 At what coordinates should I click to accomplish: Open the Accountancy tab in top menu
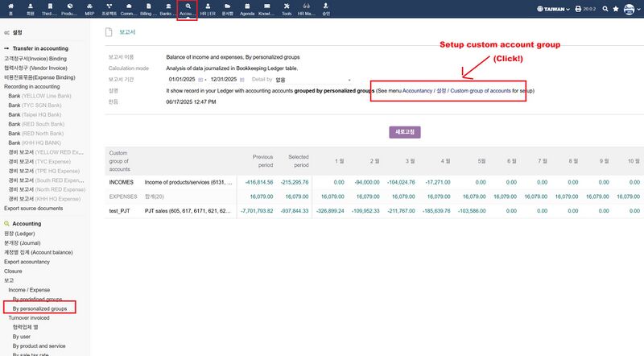pyautogui.click(x=187, y=9)
